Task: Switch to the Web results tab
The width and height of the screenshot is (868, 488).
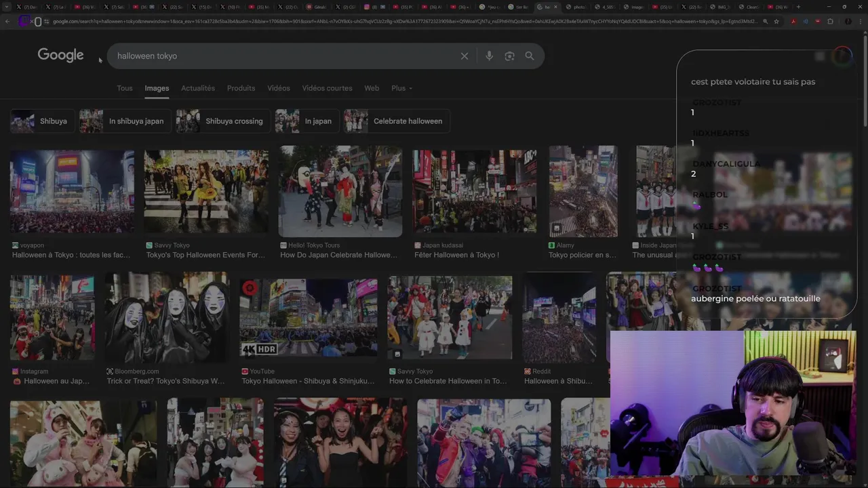Action: 372,88
